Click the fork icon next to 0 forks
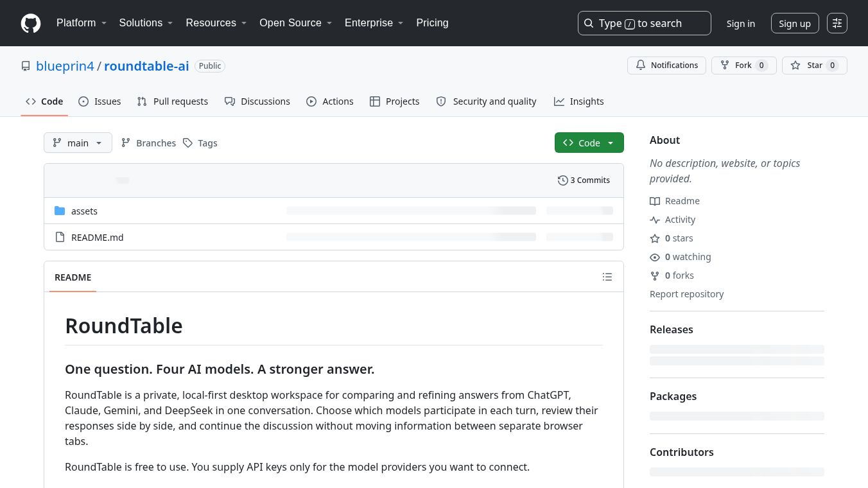The width and height of the screenshot is (868, 488). [x=655, y=275]
